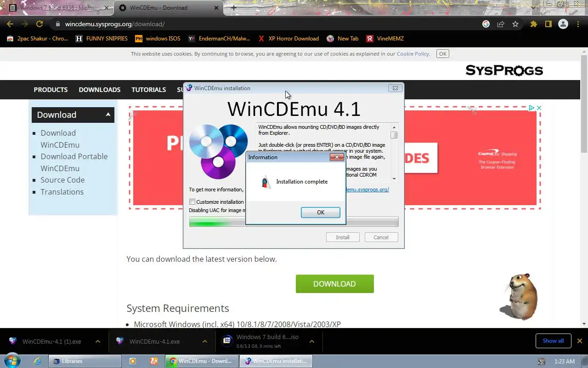
Task: Reload the page
Action: tap(40, 24)
